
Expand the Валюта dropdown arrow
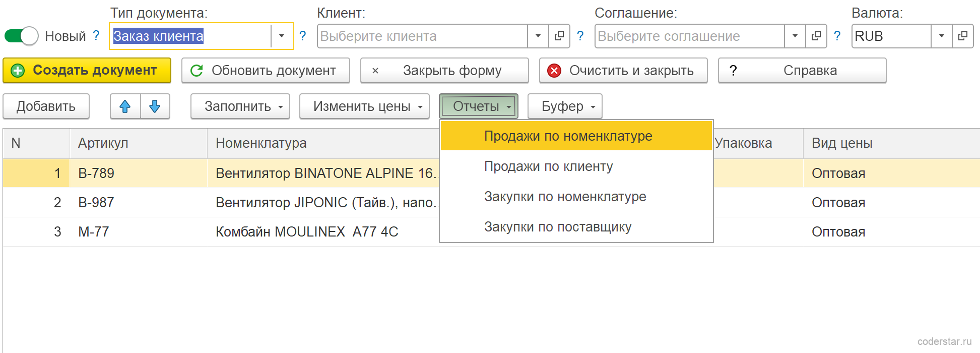click(x=942, y=36)
